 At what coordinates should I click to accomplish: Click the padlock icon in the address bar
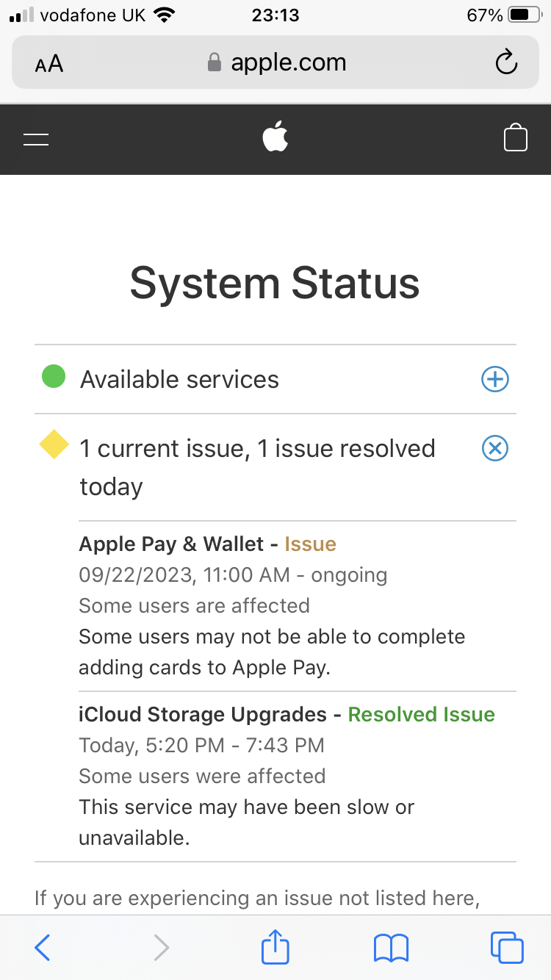214,62
